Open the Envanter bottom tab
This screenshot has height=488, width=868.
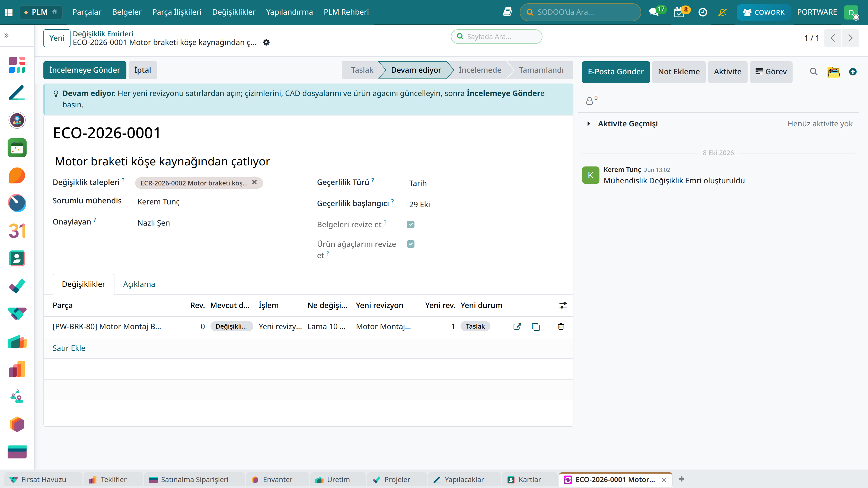277,479
